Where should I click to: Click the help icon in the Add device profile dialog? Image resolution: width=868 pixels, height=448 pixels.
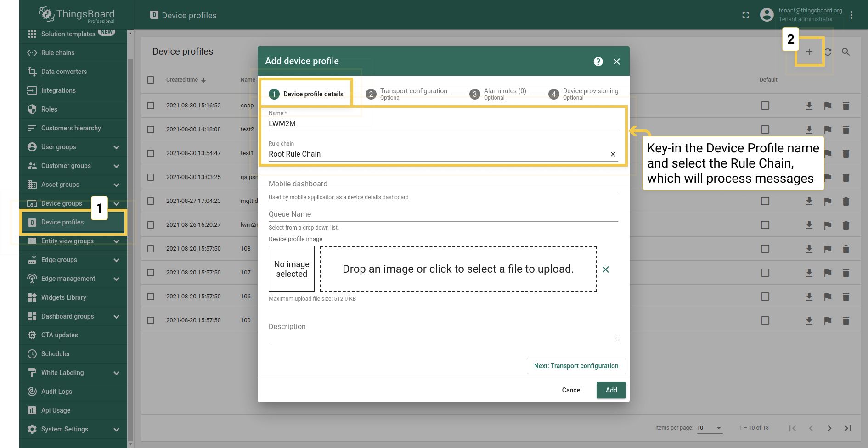(598, 62)
